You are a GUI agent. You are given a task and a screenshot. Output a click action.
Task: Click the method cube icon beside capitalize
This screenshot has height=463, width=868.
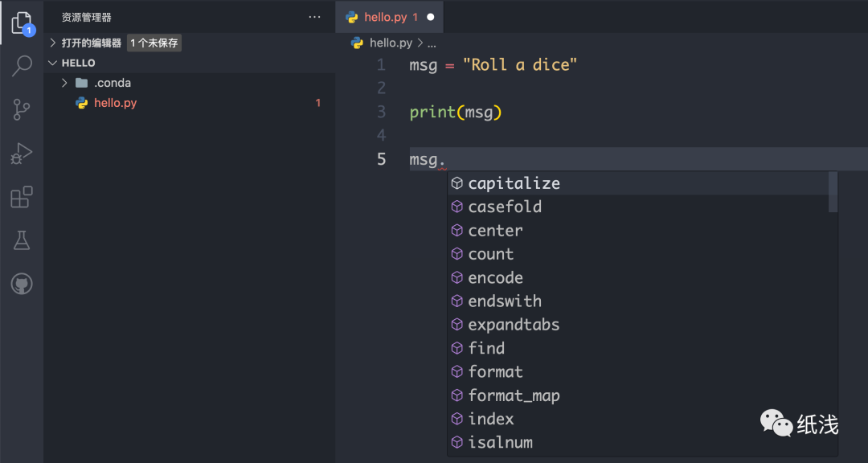point(457,182)
